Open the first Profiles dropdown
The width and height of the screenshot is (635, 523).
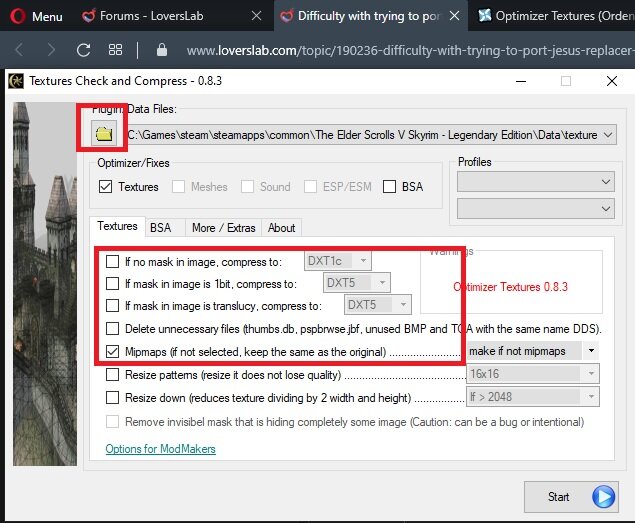pyautogui.click(x=536, y=181)
